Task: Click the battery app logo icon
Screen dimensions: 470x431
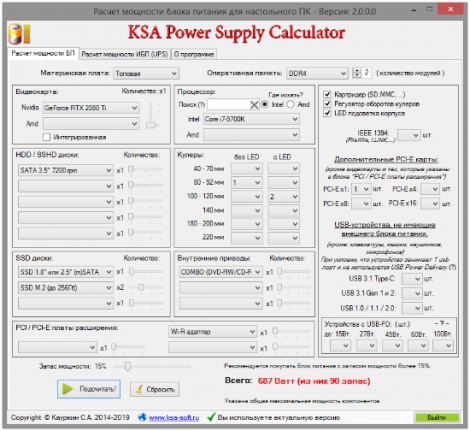Action: [19, 34]
